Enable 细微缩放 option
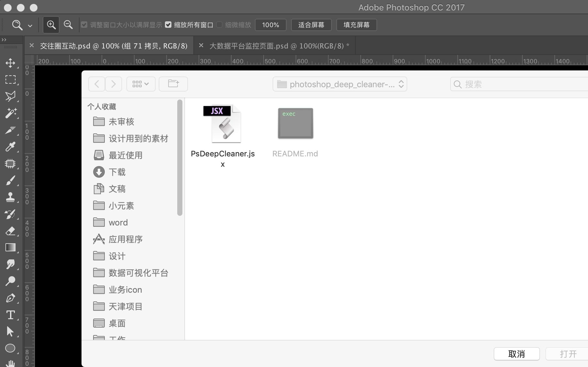Image resolution: width=588 pixels, height=367 pixels. click(x=219, y=24)
